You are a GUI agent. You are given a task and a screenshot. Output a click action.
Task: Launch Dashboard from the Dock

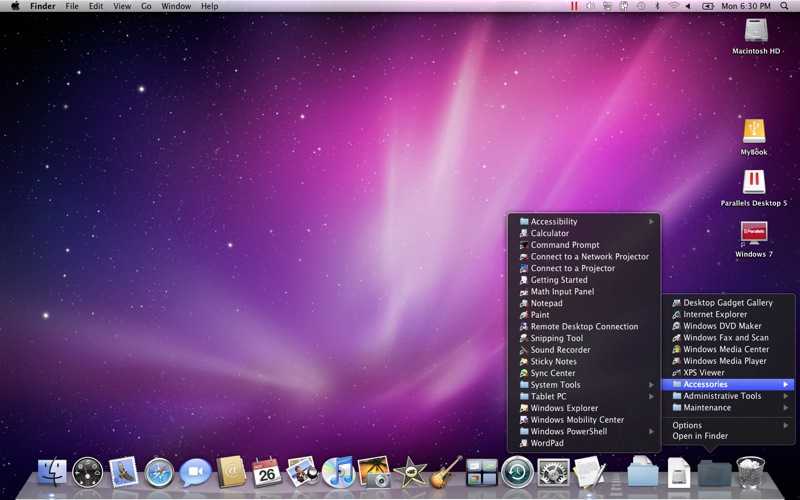87,472
